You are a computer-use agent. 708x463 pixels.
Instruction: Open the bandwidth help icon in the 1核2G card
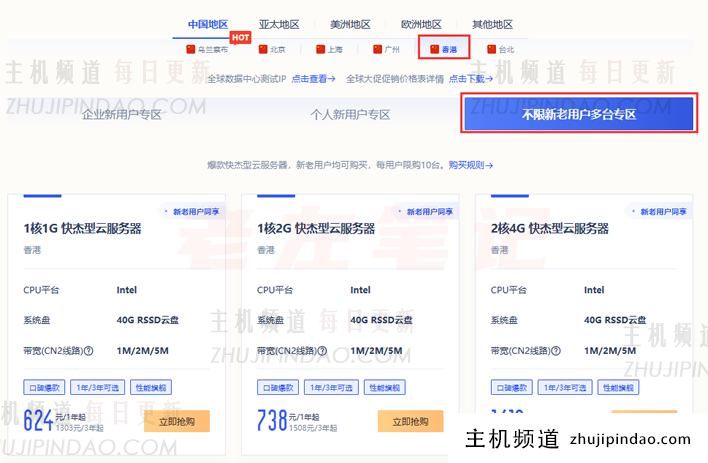click(322, 351)
